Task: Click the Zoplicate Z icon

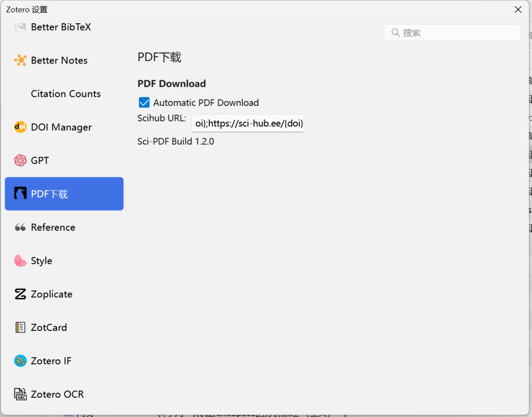Action: coord(20,294)
